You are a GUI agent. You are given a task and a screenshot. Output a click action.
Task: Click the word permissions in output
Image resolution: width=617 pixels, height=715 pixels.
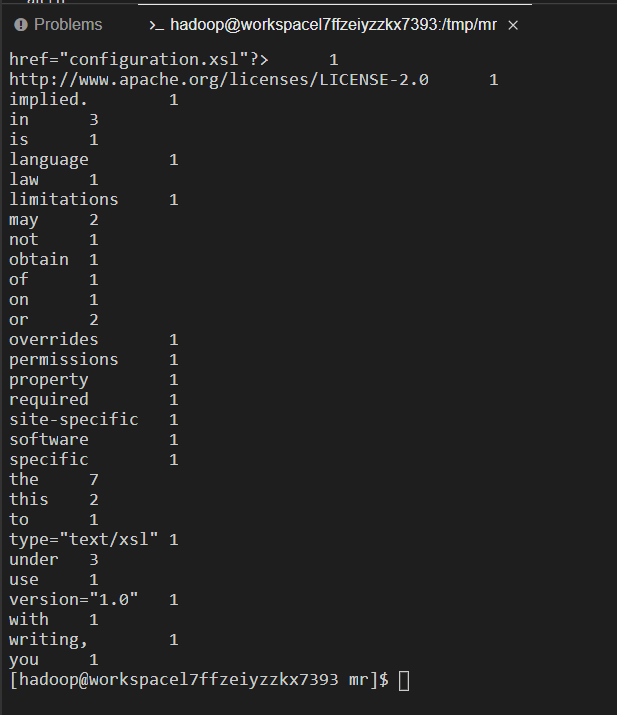tap(64, 360)
